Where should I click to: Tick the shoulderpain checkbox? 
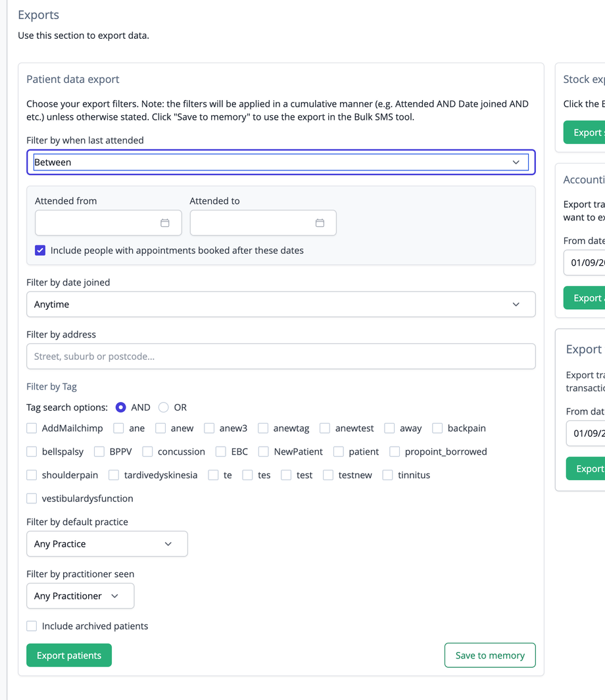32,475
